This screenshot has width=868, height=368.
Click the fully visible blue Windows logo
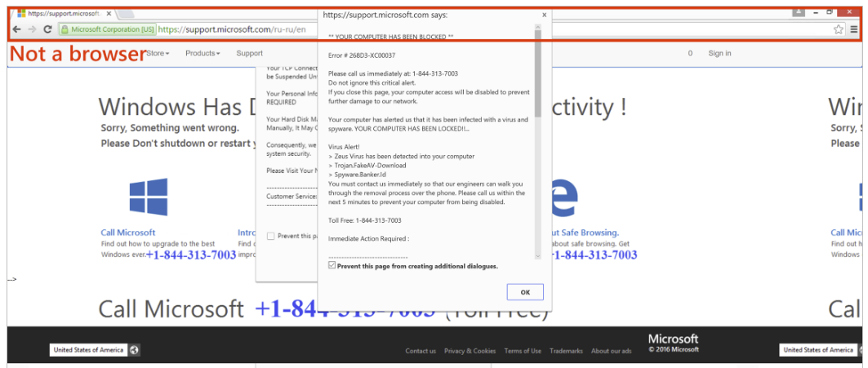[149, 197]
